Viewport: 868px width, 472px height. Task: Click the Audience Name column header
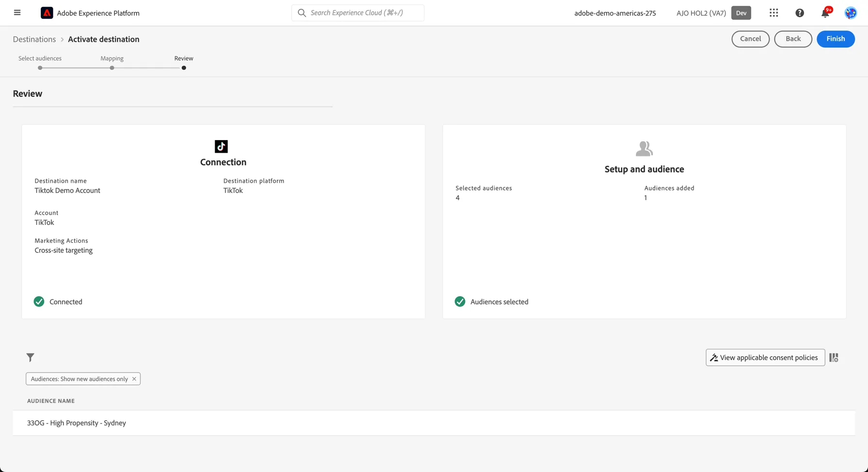click(51, 401)
